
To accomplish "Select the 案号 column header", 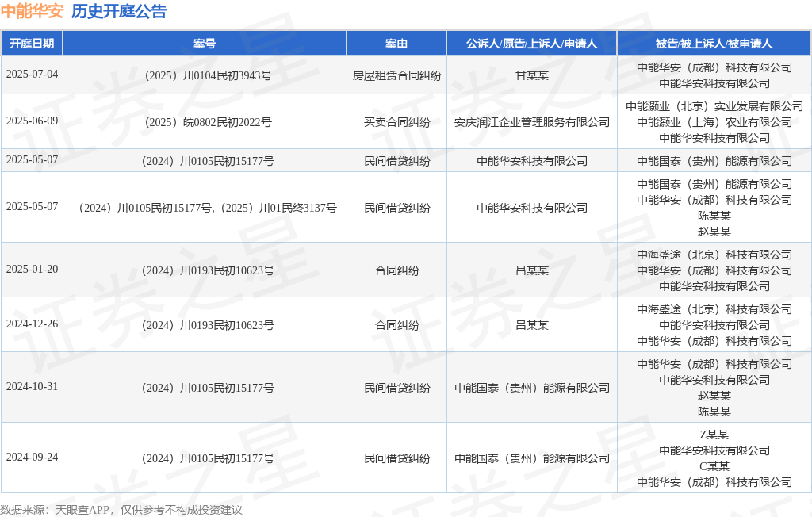I will click(205, 44).
